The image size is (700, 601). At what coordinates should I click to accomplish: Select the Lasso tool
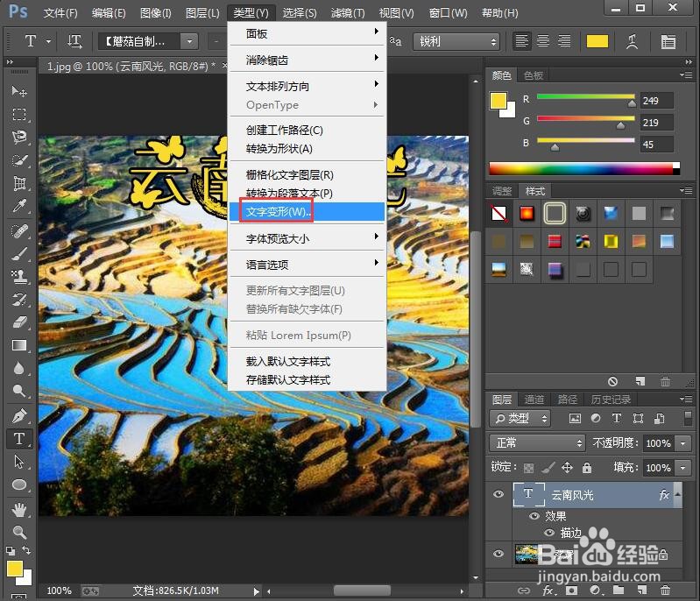tap(18, 137)
